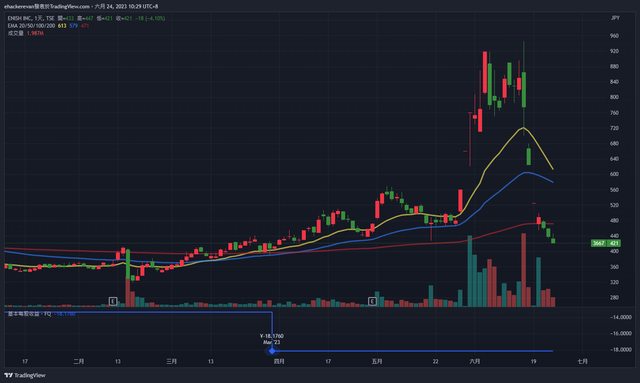Click the 三月 date axis label

point(172,361)
